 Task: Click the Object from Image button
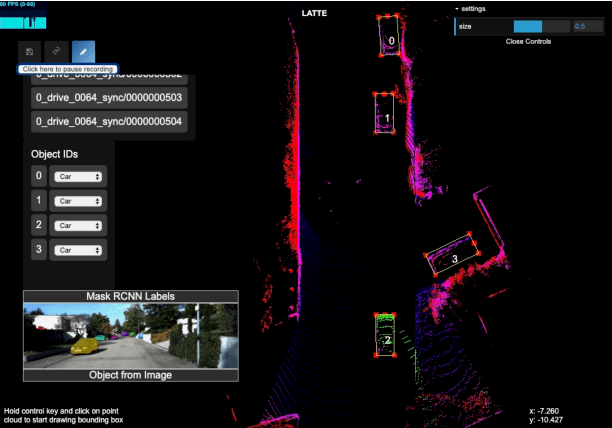(x=131, y=375)
